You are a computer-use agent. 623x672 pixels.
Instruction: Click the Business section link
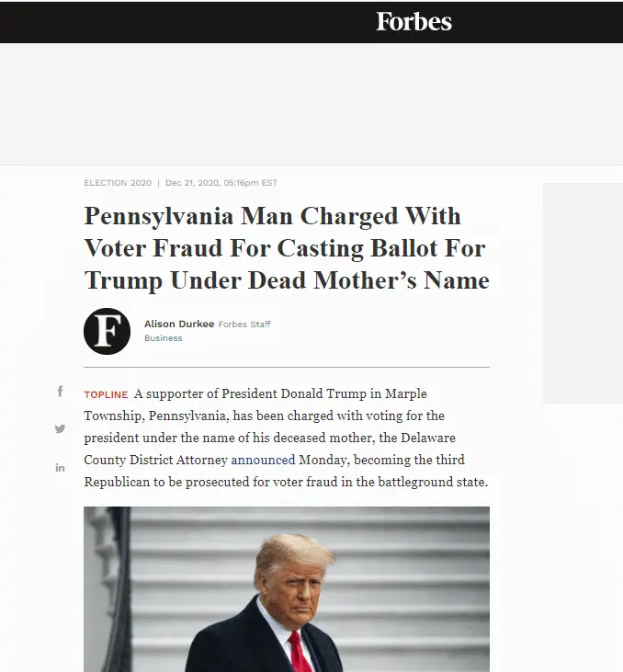[163, 338]
